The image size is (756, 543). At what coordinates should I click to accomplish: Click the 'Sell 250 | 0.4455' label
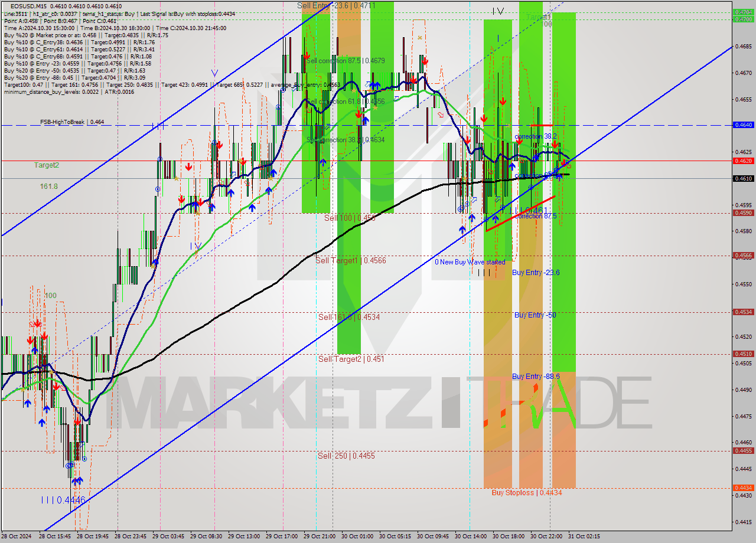[x=346, y=456]
